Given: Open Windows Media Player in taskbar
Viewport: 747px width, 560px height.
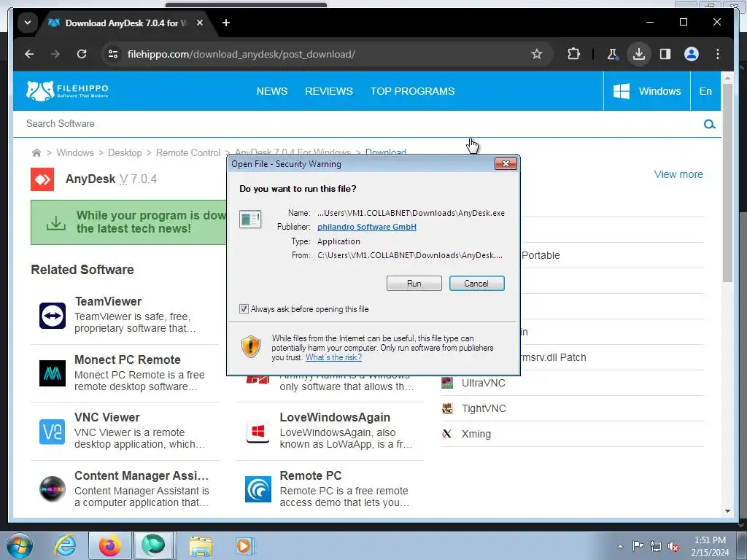Looking at the screenshot, I should coord(245,545).
